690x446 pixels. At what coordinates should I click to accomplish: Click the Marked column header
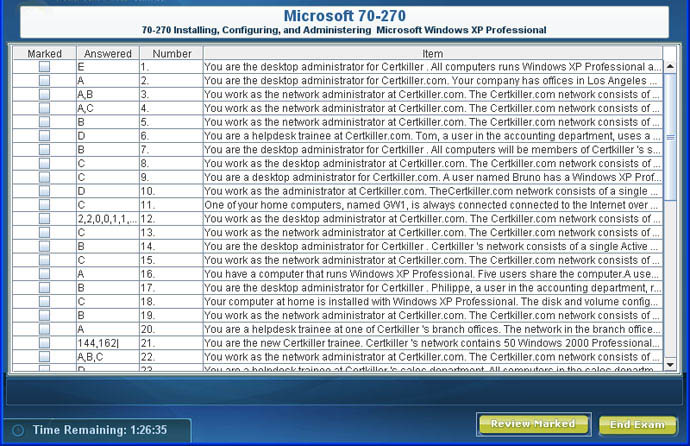[x=44, y=53]
